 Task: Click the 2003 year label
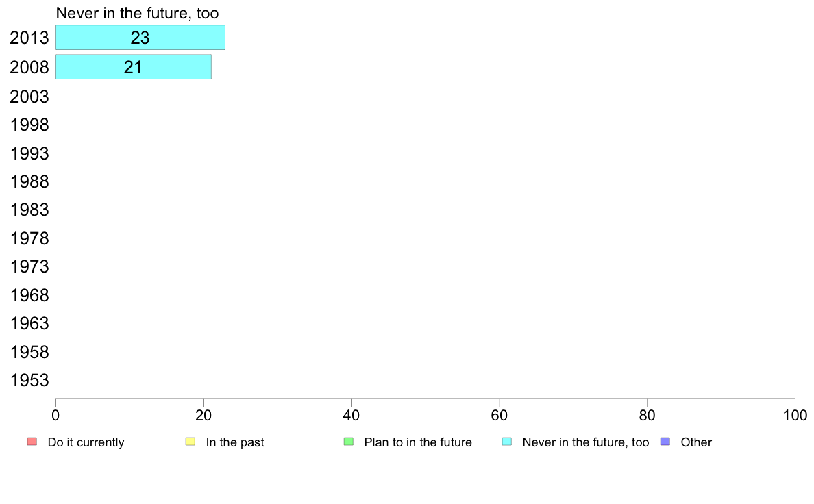[29, 97]
